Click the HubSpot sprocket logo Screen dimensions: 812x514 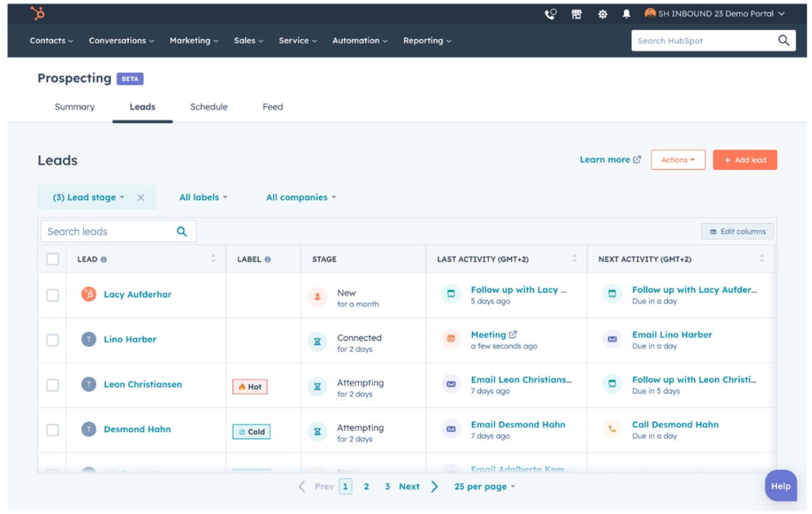(x=38, y=13)
